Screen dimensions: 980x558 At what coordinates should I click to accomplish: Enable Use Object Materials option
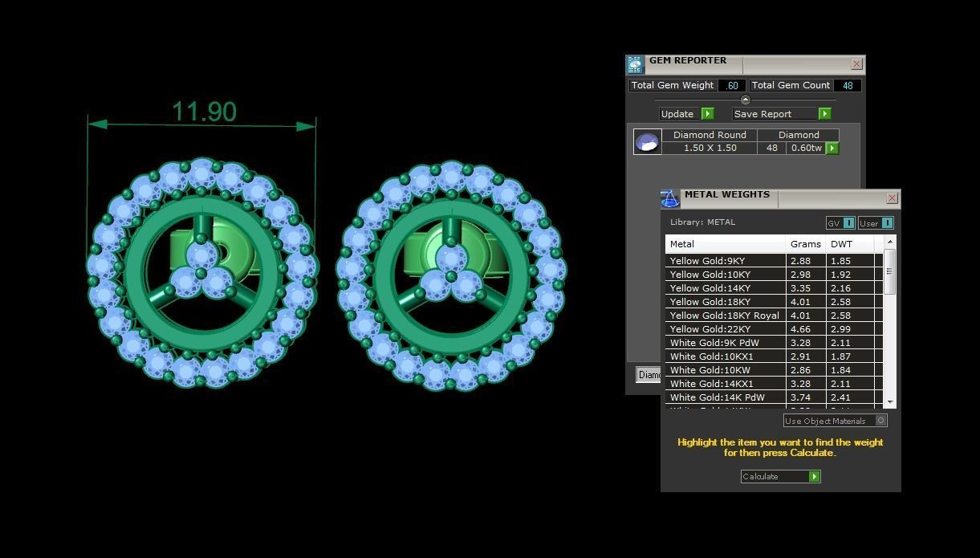pos(880,421)
